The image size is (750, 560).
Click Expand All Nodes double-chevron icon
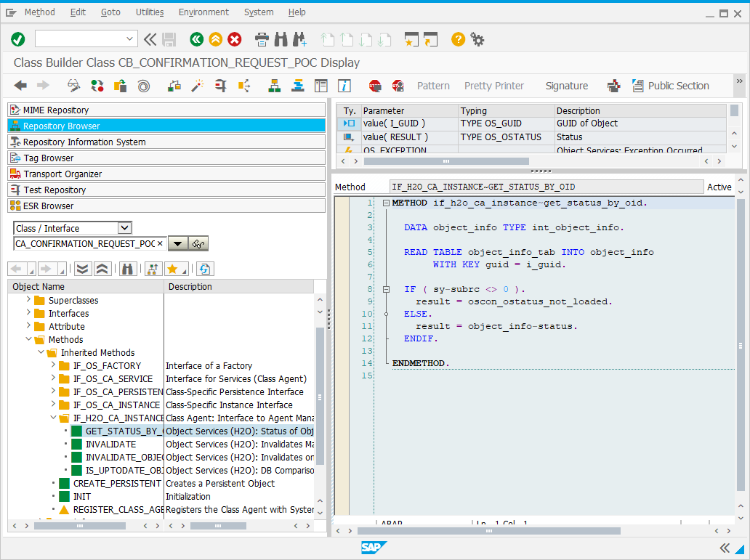[x=83, y=269]
